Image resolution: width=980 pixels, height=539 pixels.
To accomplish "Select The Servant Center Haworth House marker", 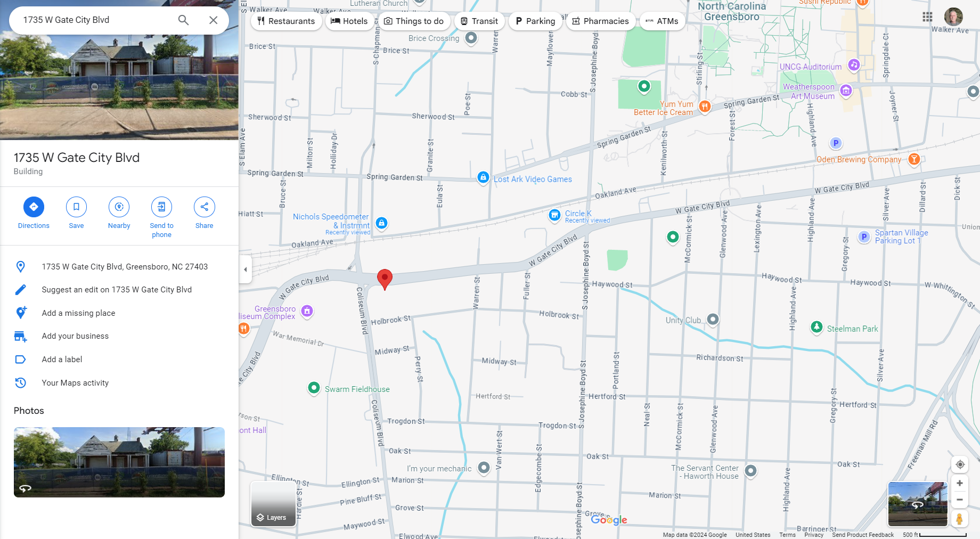I will (750, 471).
